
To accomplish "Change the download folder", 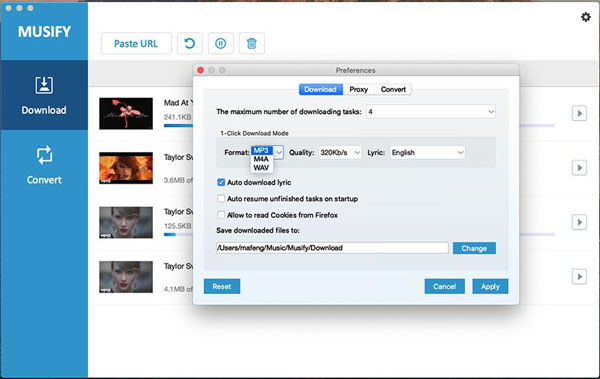I will coord(474,248).
